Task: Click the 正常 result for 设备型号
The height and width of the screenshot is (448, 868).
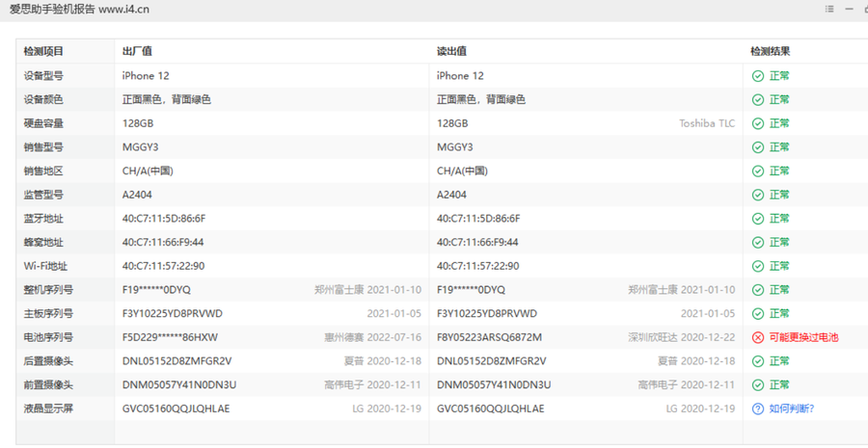Action: coord(779,76)
